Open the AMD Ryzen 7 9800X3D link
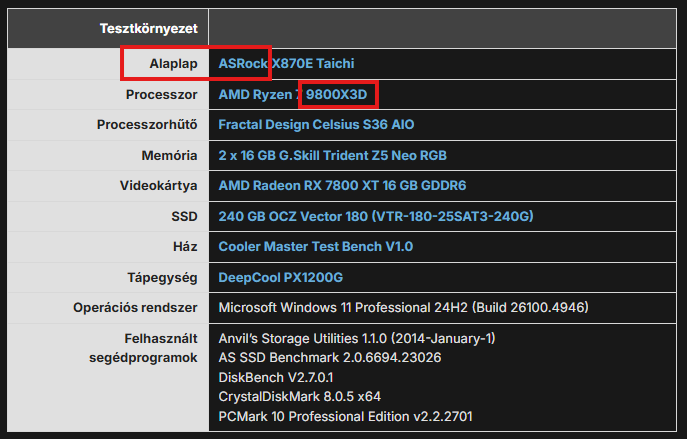This screenshot has width=687, height=439. pyautogui.click(x=293, y=95)
